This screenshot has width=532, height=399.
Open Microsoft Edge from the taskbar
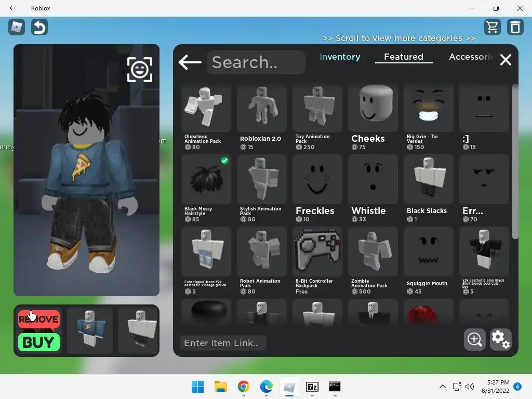[267, 387]
